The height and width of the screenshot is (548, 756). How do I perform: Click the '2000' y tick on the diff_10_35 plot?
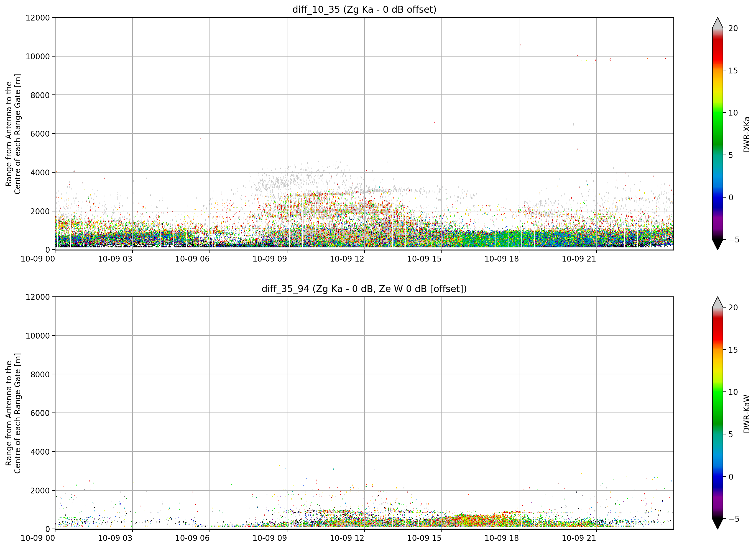tap(40, 211)
